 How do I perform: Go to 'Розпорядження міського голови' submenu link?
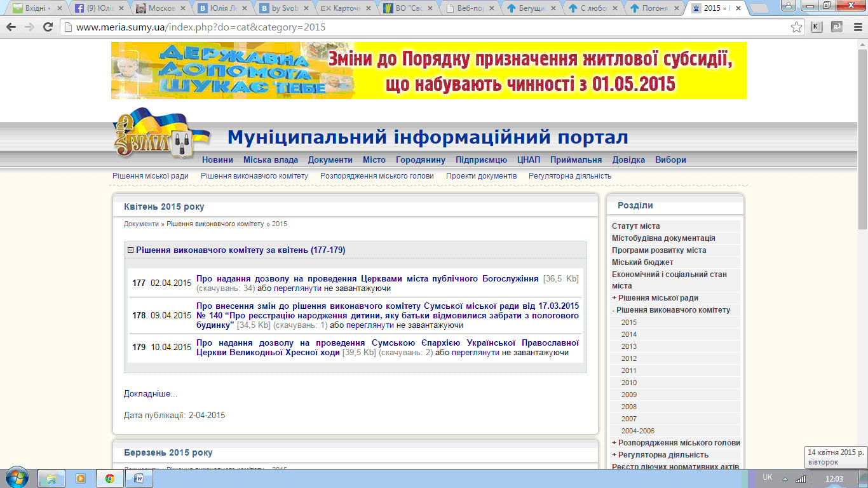(x=377, y=176)
